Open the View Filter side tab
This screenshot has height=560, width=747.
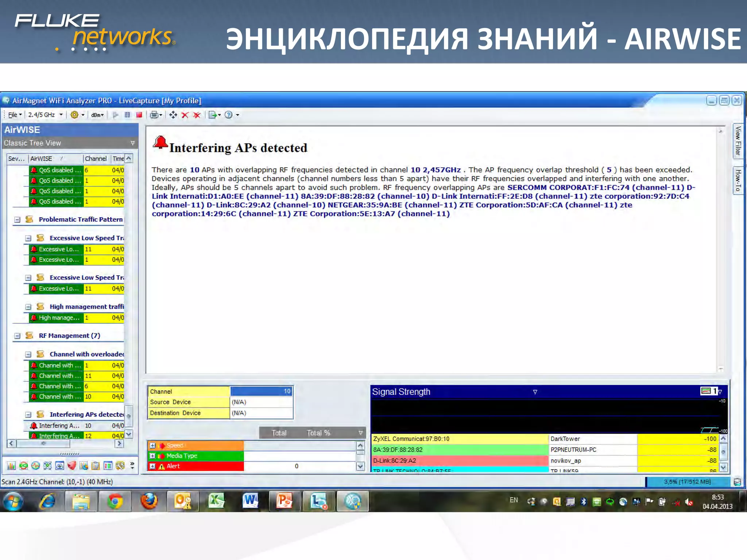738,141
